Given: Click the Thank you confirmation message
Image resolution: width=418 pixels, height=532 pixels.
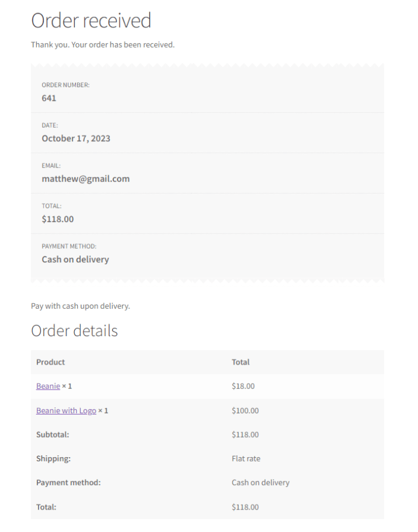Looking at the screenshot, I should point(103,45).
